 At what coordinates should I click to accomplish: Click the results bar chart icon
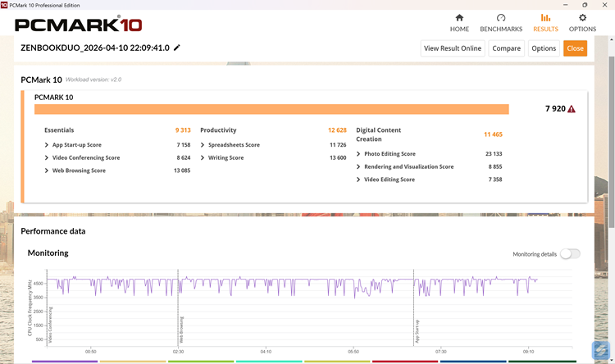(545, 18)
